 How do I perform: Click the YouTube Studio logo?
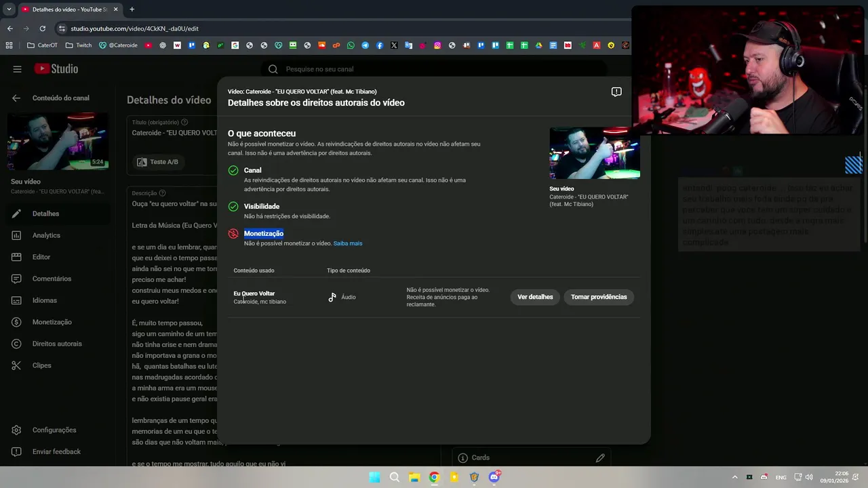(56, 69)
